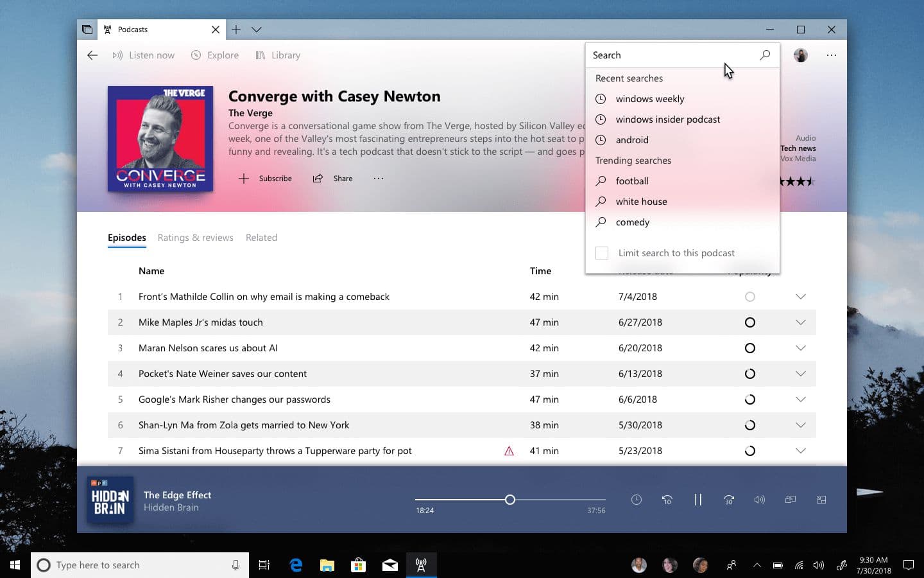
Task: Go back using the back arrow
Action: point(92,55)
